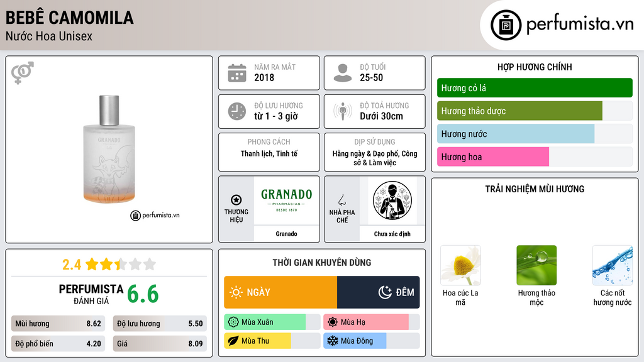Click the flower icon for Mùa Xuân

click(233, 322)
